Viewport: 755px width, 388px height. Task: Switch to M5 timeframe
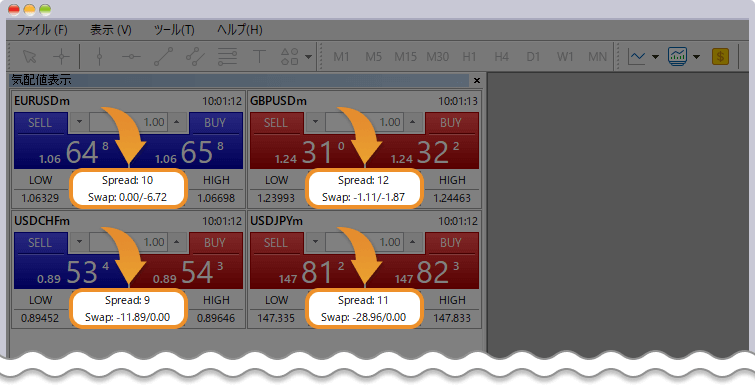coord(373,57)
